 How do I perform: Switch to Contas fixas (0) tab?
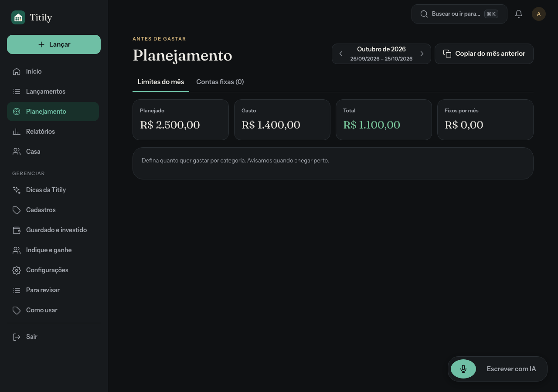[x=220, y=82]
